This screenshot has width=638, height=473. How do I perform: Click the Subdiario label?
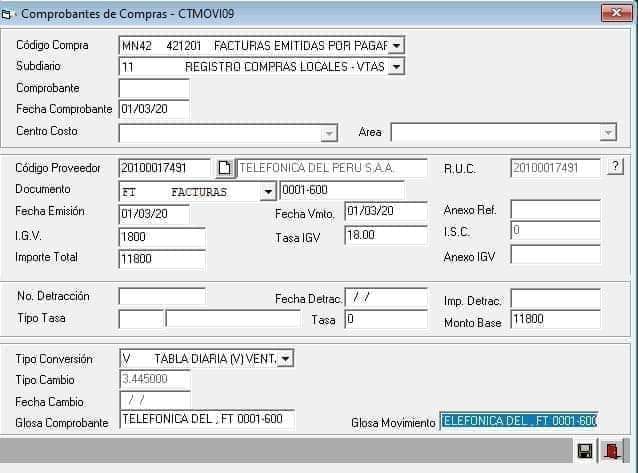pos(38,66)
